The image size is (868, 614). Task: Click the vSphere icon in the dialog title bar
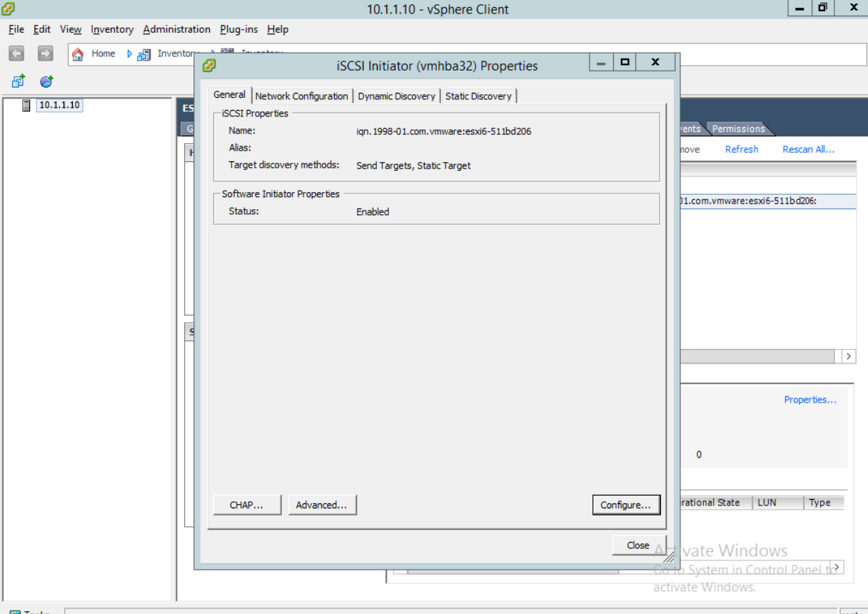click(x=209, y=65)
